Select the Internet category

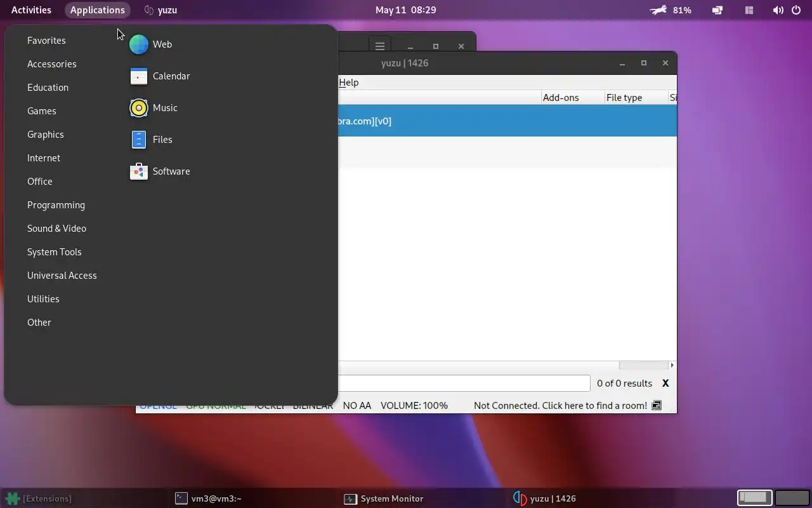point(43,158)
